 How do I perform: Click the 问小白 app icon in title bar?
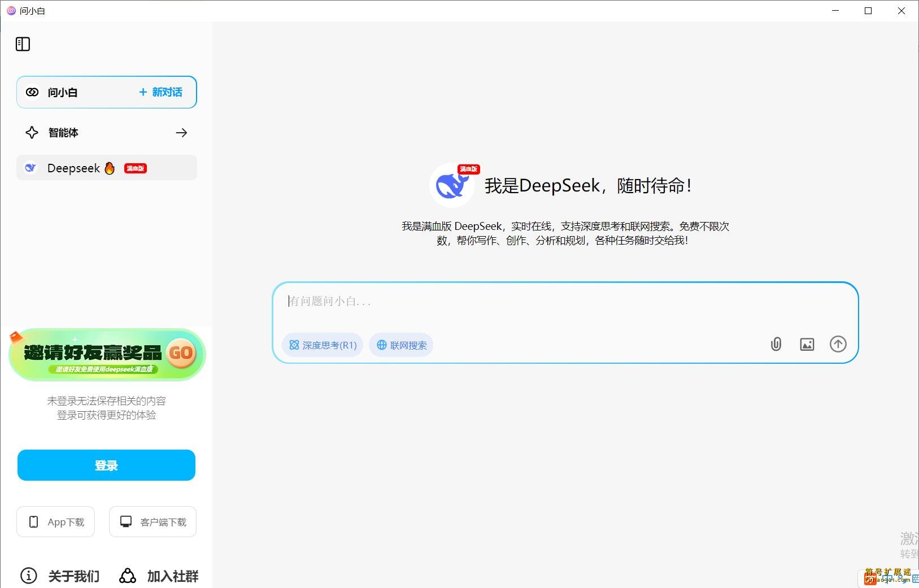(11, 11)
